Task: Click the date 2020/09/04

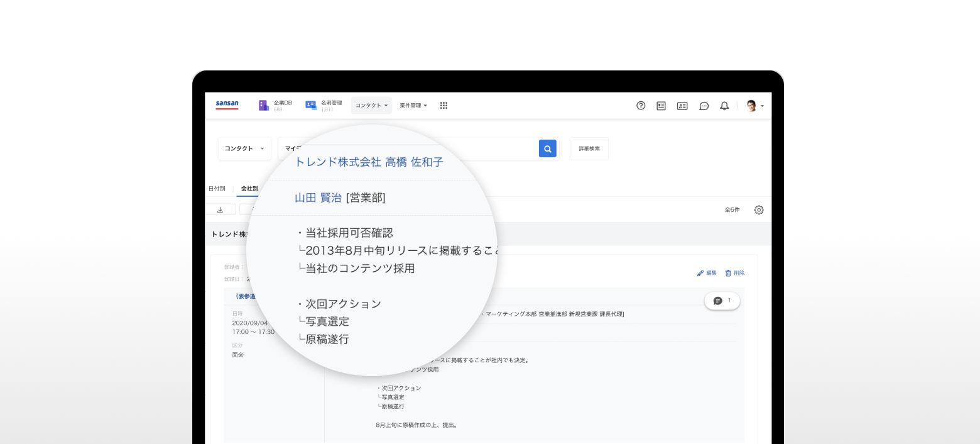Action: (x=250, y=323)
